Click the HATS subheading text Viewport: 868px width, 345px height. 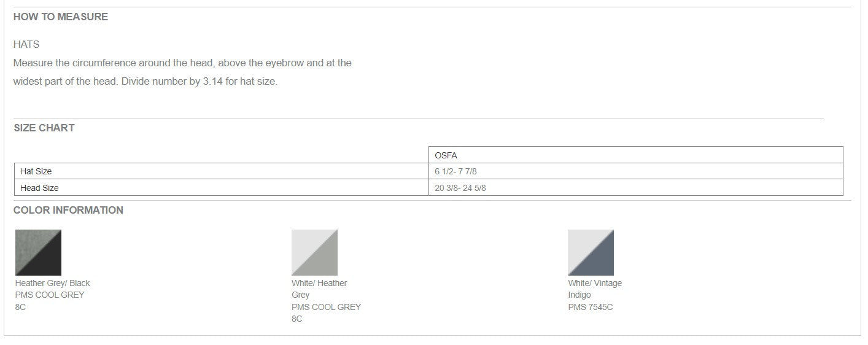point(26,44)
